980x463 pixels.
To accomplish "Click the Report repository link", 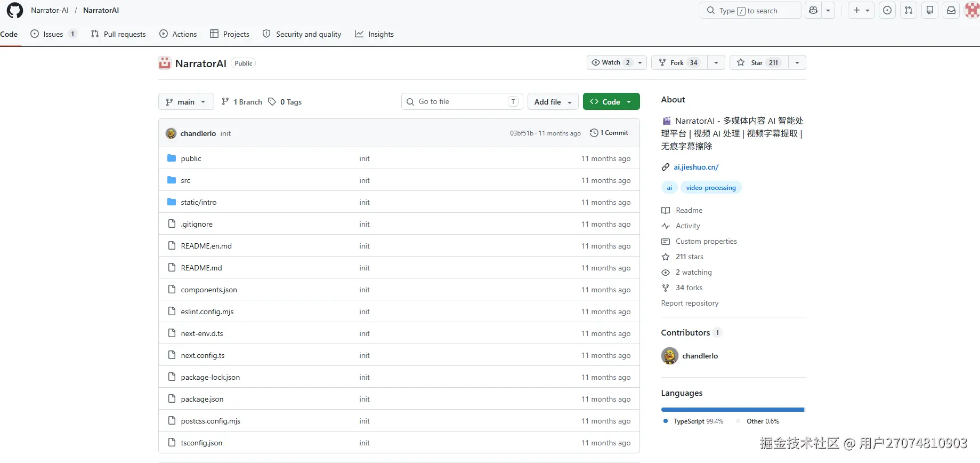I will pyautogui.click(x=690, y=303).
